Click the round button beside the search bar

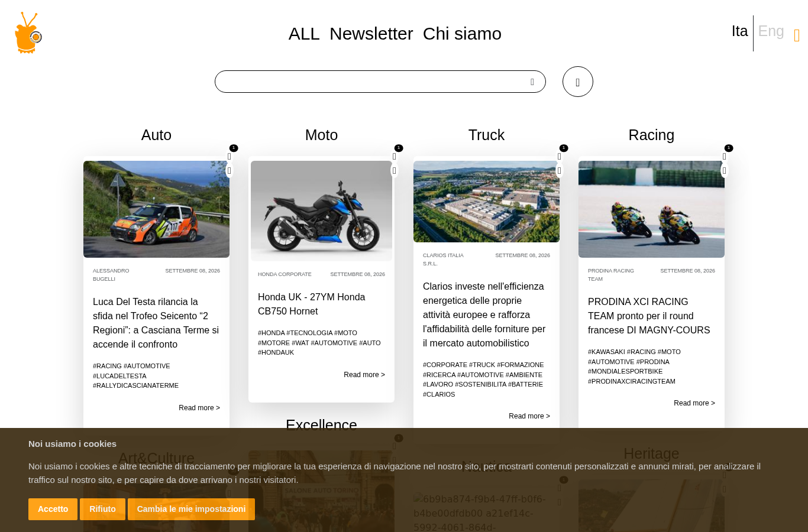(578, 82)
